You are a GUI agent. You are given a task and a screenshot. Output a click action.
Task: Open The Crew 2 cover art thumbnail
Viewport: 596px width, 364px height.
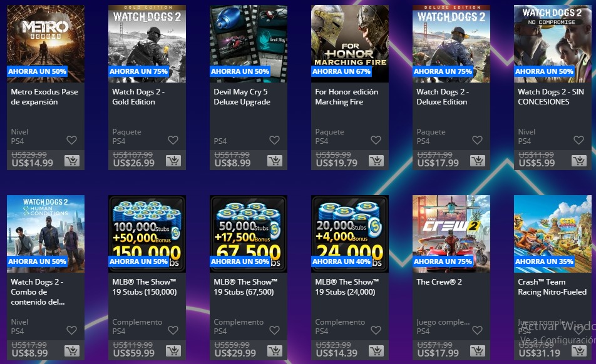(x=451, y=234)
